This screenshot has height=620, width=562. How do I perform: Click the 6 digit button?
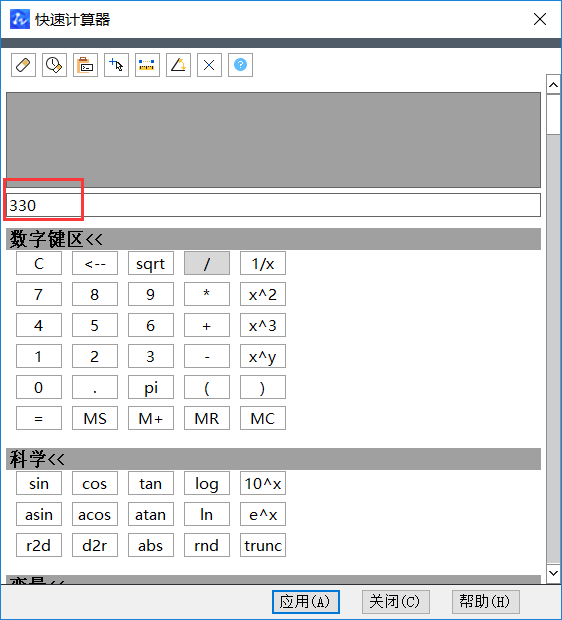click(x=151, y=325)
